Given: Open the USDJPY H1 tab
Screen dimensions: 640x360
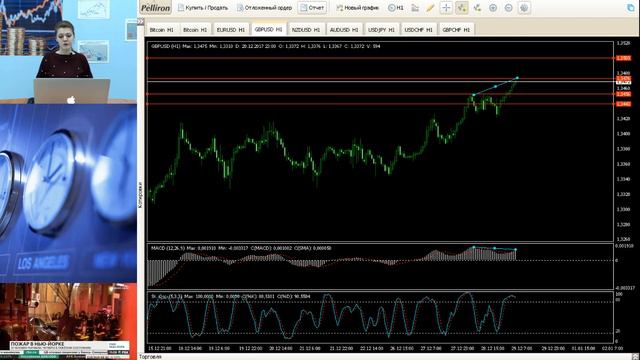Looking at the screenshot, I should pyautogui.click(x=381, y=30).
